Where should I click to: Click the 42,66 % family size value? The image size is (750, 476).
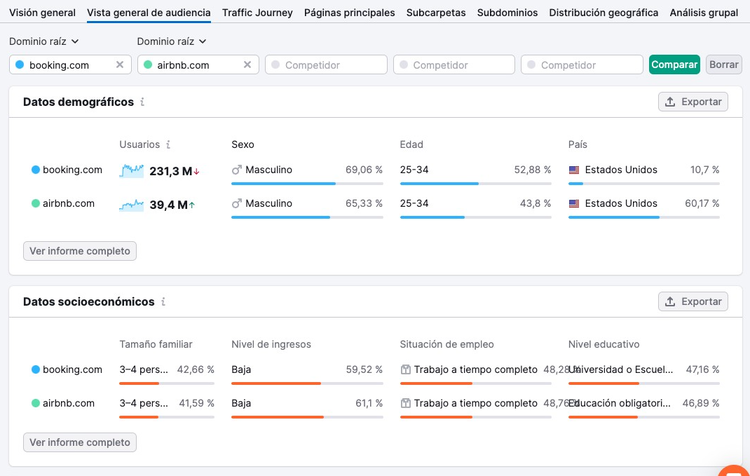(x=196, y=369)
